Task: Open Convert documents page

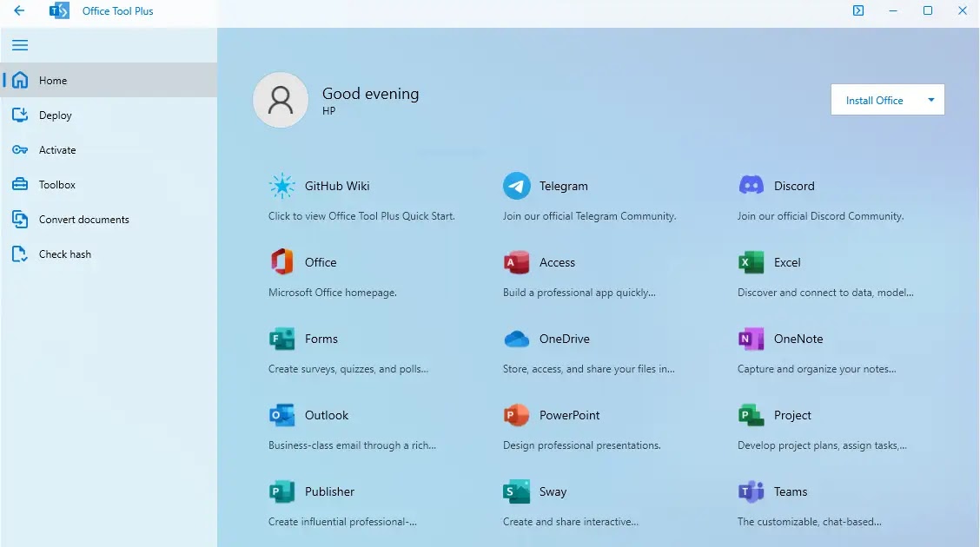Action: (109, 219)
